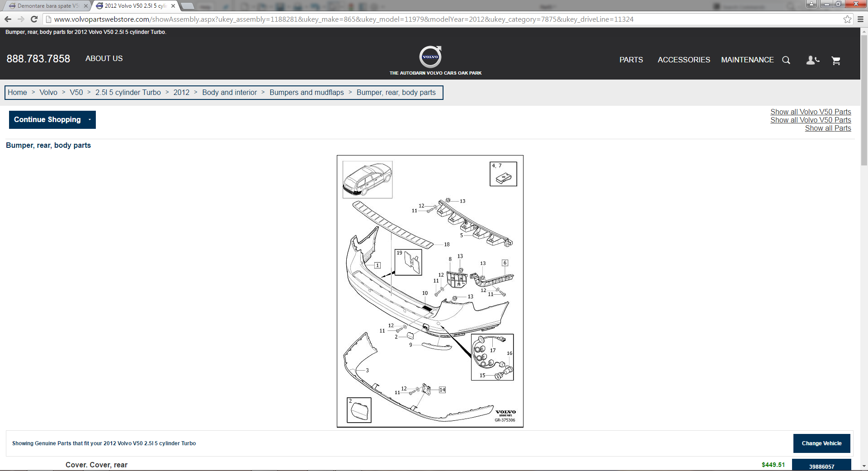Go to V50 breadcrumb

76,92
